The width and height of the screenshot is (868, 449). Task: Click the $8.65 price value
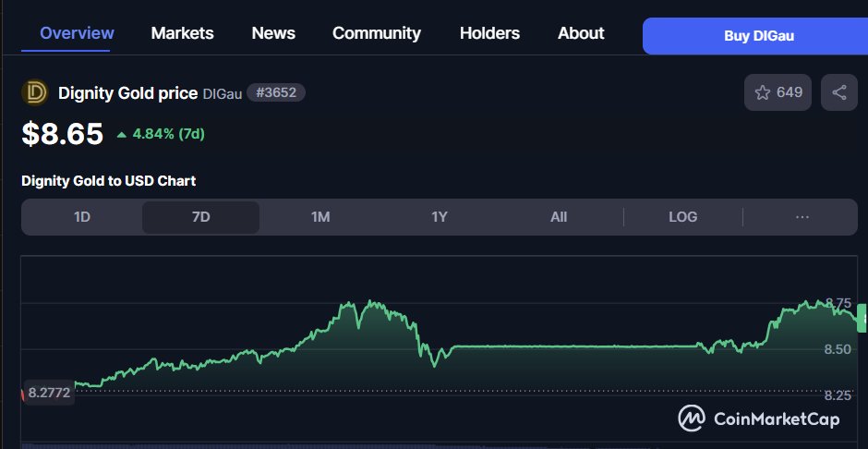pyautogui.click(x=63, y=134)
